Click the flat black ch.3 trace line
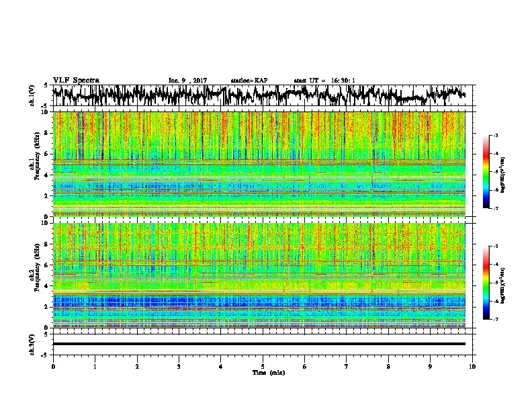532x411 pixels. (x=259, y=344)
